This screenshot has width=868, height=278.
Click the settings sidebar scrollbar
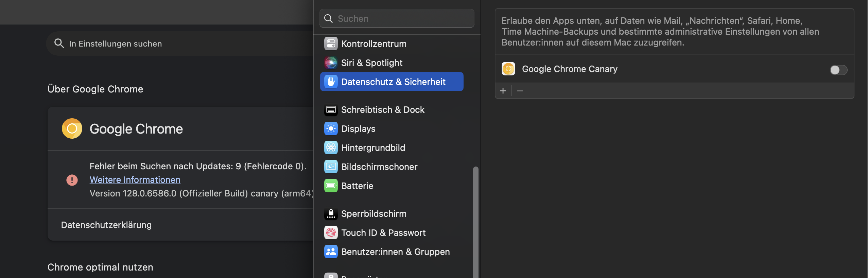coord(475,221)
